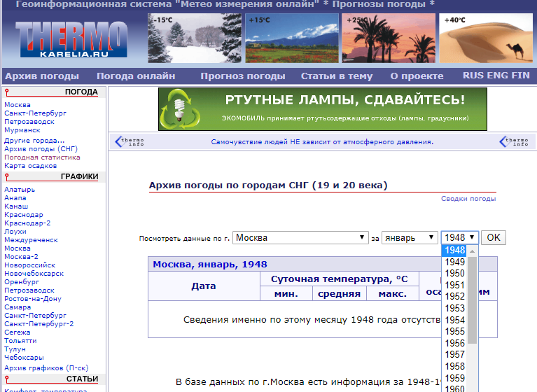Open the city dropdown showing Москва

[300, 237]
